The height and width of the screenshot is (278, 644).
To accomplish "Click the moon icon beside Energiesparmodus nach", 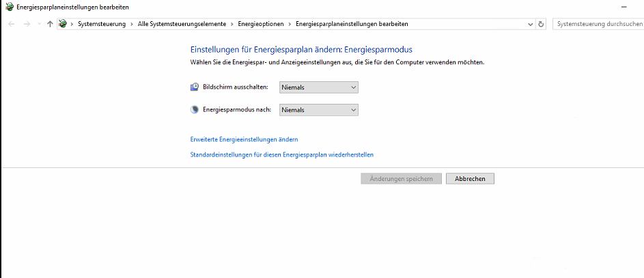I will coord(195,109).
